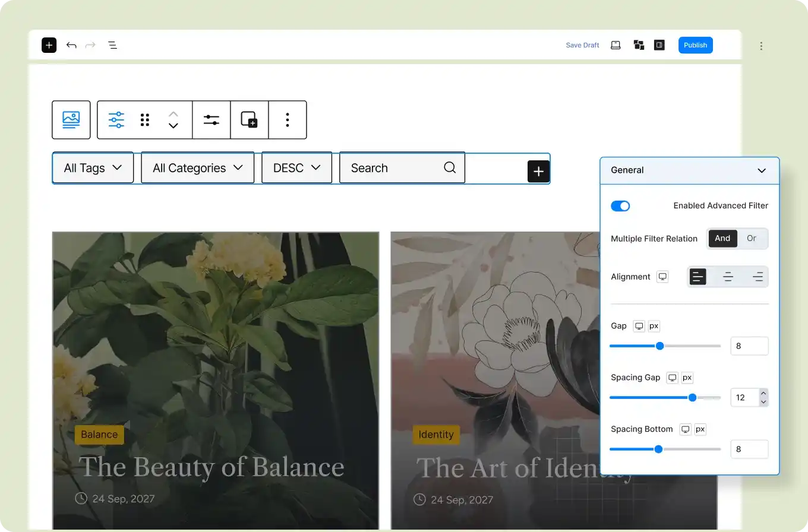
Task: Click the laptop preview icon
Action: [616, 45]
